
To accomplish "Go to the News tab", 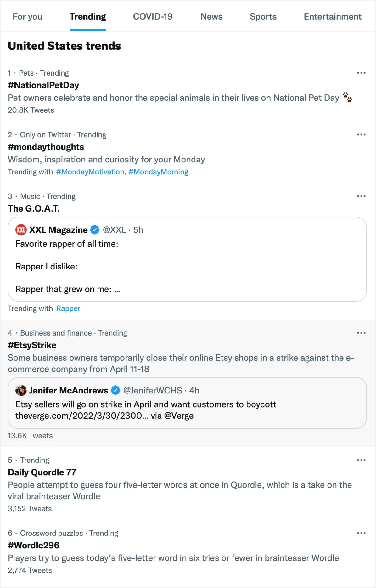I will point(211,17).
